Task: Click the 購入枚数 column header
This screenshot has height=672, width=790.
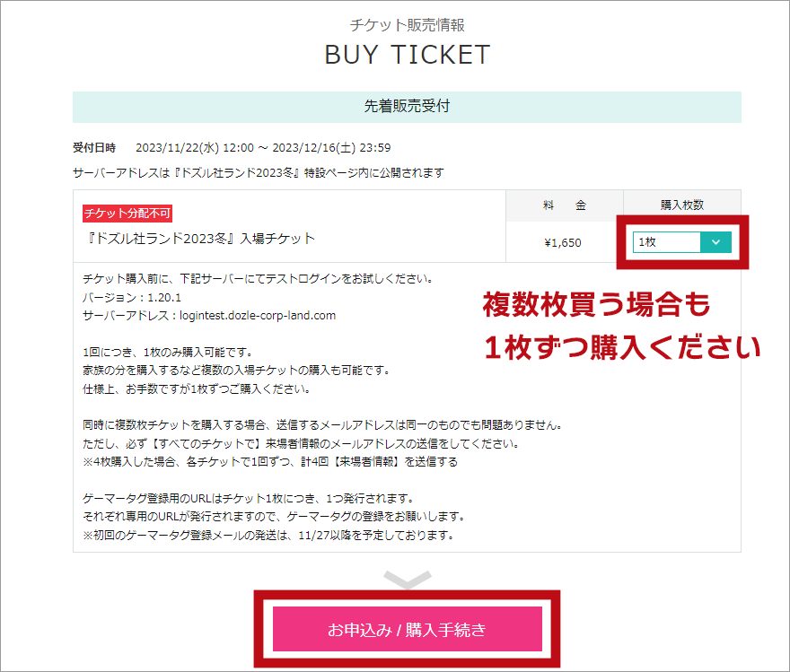Action: point(682,205)
